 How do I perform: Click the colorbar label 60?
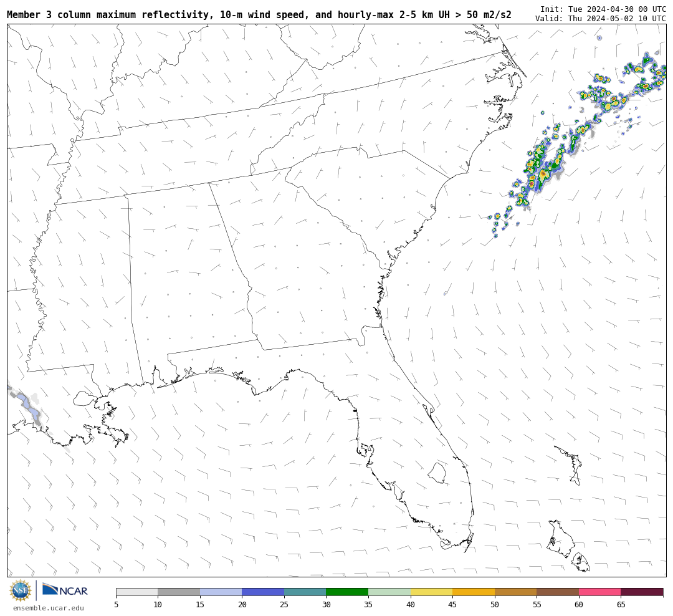pos(578,605)
